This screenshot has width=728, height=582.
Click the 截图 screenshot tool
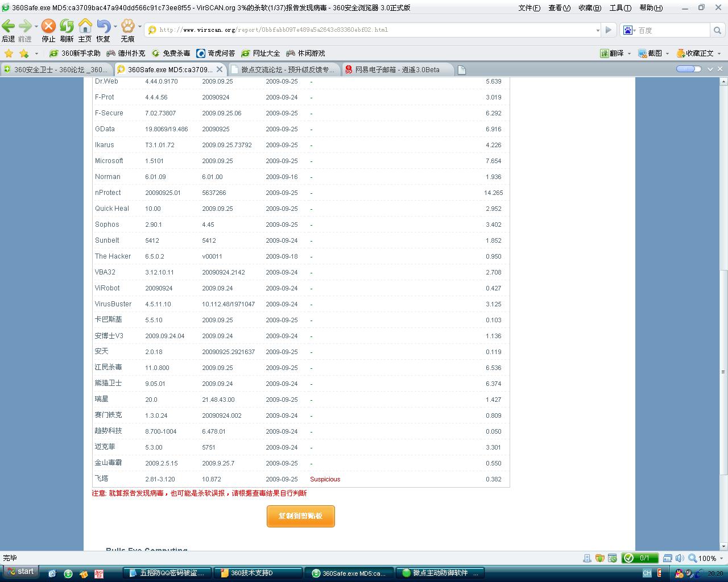650,53
